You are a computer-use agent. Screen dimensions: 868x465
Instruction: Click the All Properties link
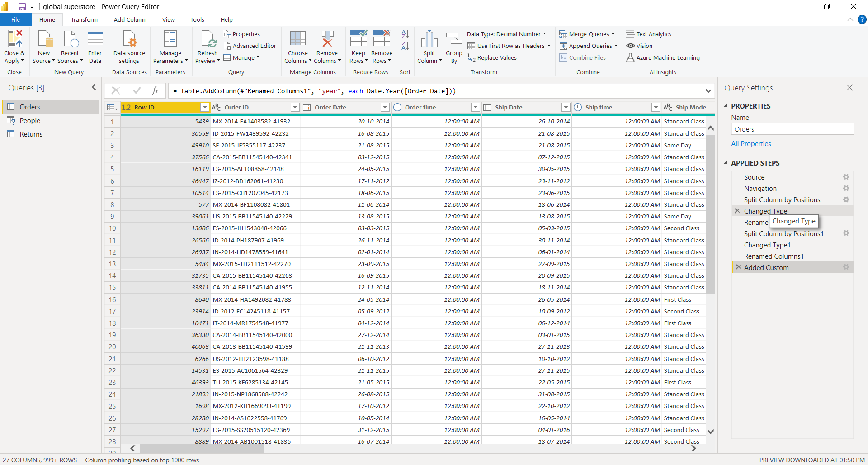(751, 144)
